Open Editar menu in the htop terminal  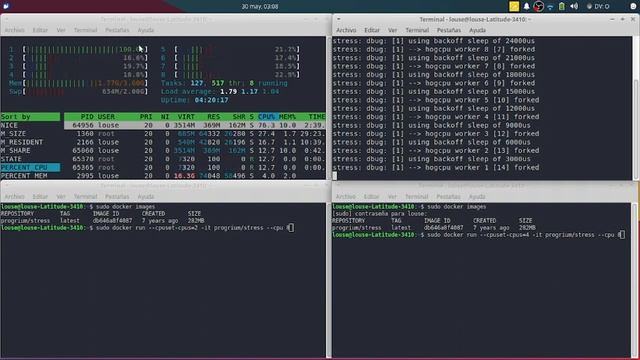coord(40,30)
